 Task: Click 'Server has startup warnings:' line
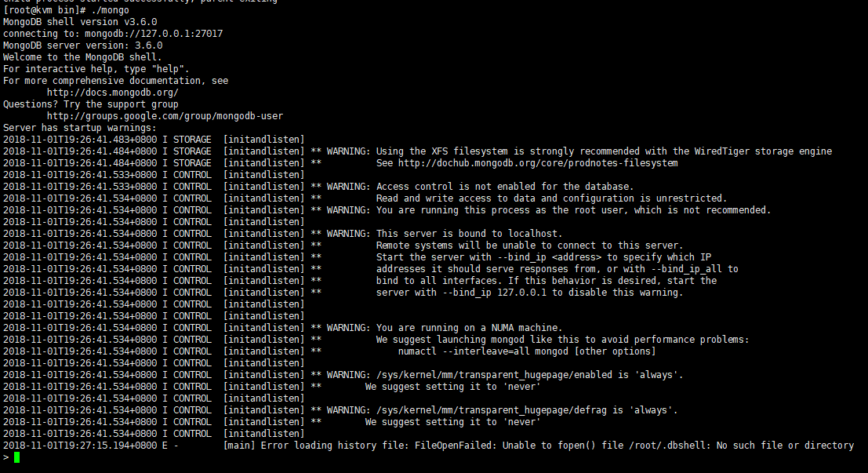[x=80, y=127]
